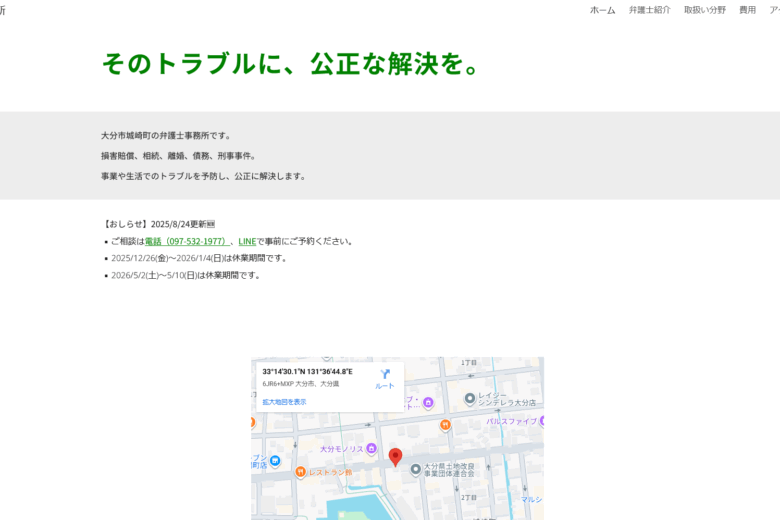
Task: Click the coordinates title in map card
Action: coord(307,372)
